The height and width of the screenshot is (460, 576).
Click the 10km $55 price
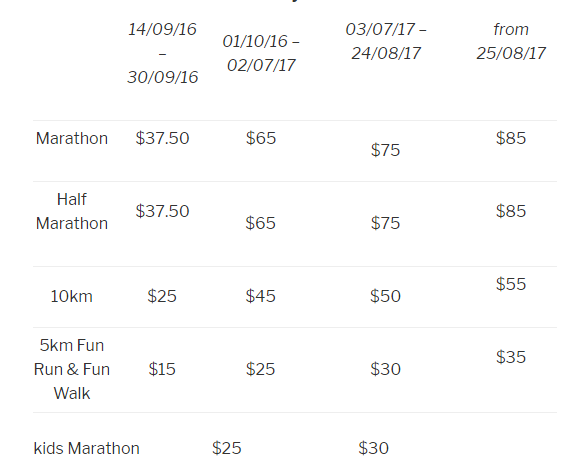511,284
